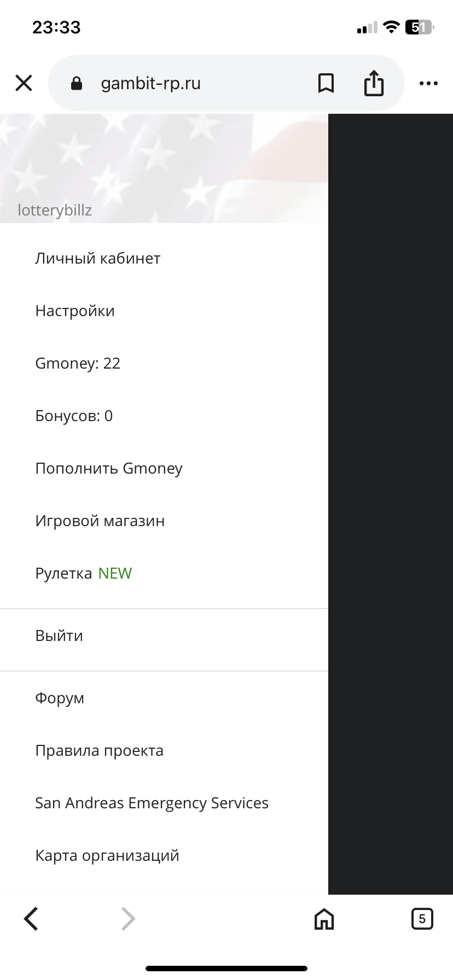Open Настройки from the side menu
Image resolution: width=453 pixels, height=980 pixels.
click(75, 311)
